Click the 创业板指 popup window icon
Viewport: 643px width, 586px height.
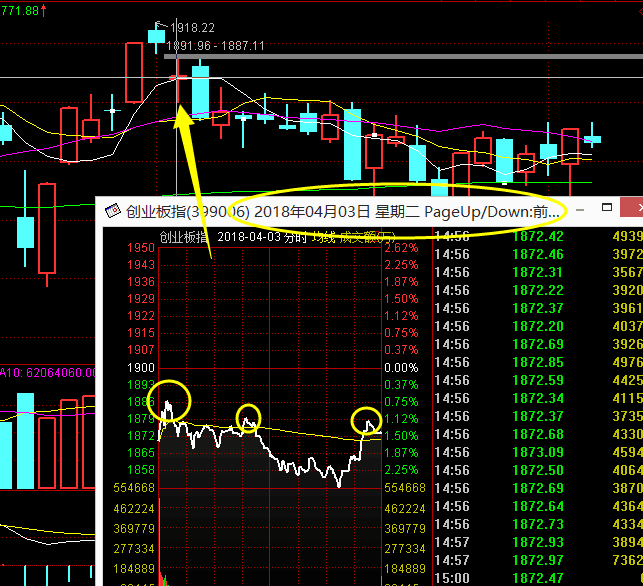(x=113, y=211)
